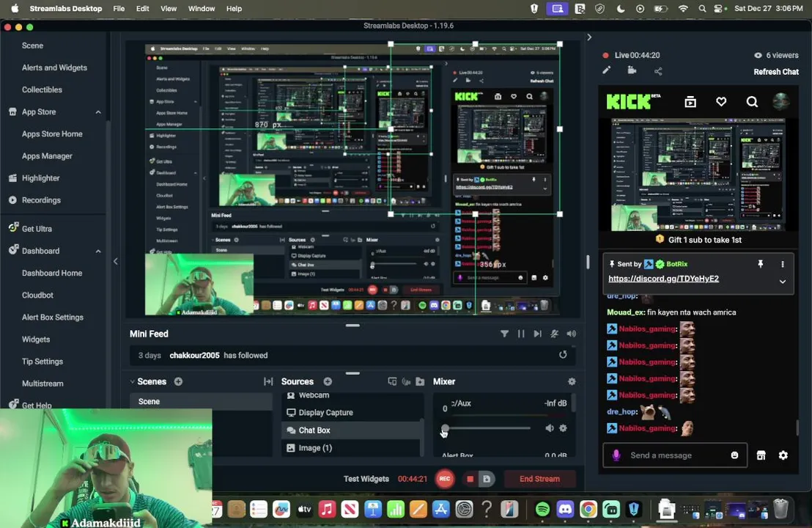
Task: Open Kick chat settings gear
Action: pyautogui.click(x=783, y=455)
